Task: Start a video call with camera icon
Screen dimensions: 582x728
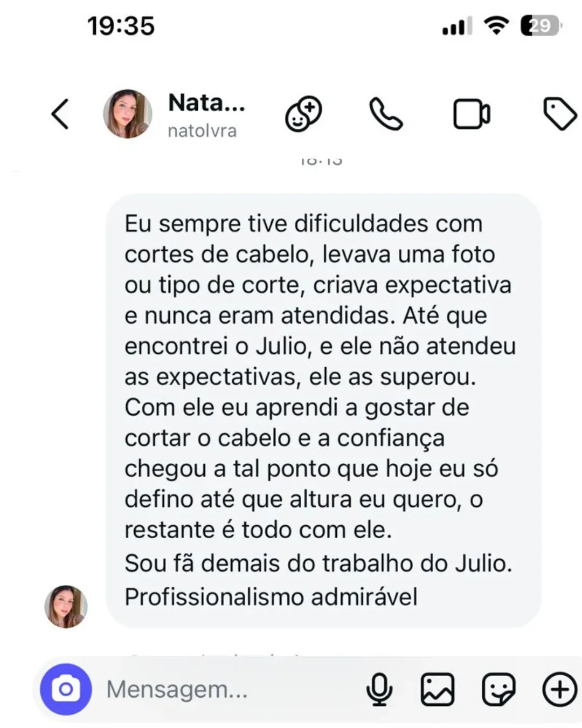Action: coord(472,114)
